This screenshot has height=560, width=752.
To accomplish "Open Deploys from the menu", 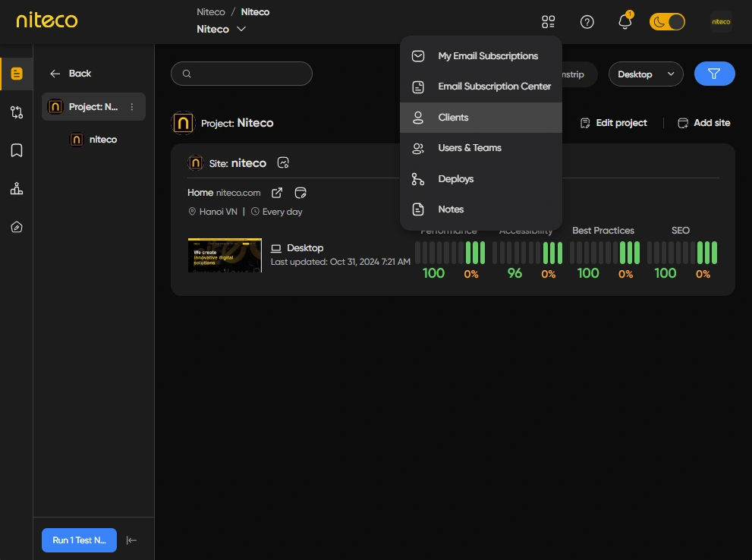I will (481, 179).
